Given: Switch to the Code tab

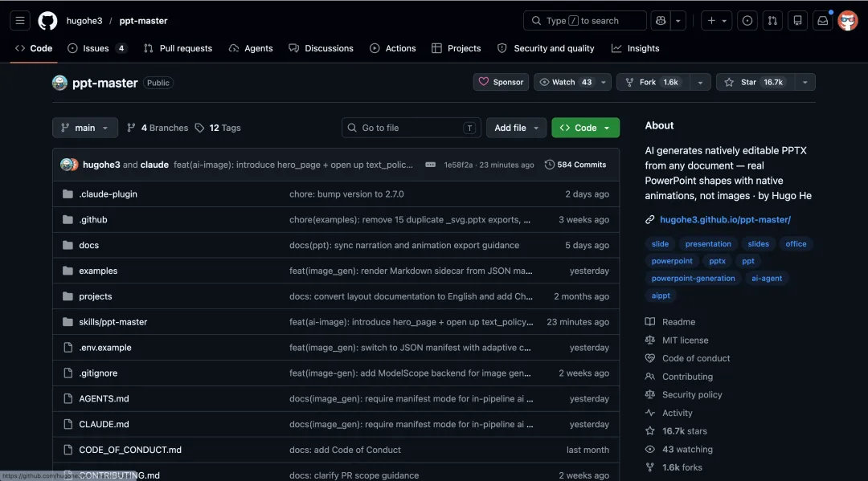Looking at the screenshot, I should click(34, 48).
